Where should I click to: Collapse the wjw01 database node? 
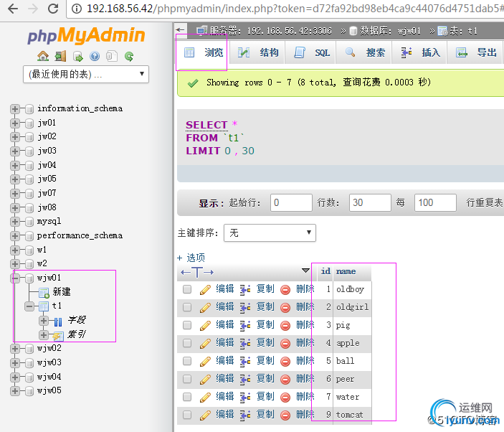pyautogui.click(x=14, y=278)
